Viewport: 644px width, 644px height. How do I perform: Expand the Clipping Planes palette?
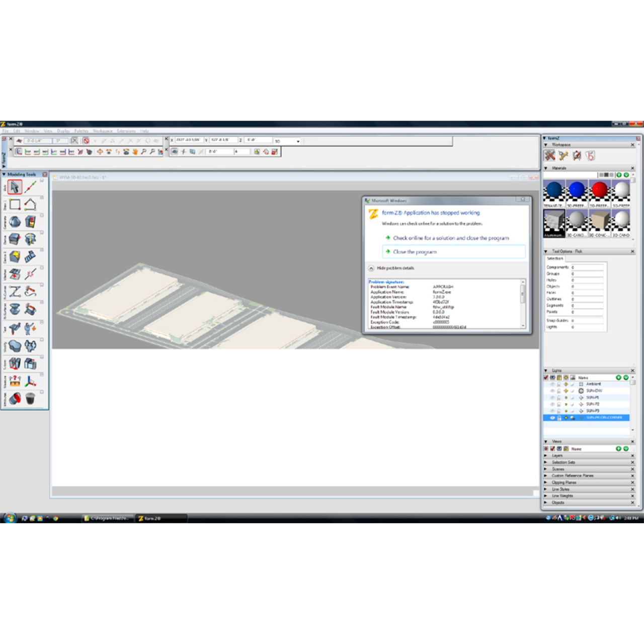(x=546, y=482)
